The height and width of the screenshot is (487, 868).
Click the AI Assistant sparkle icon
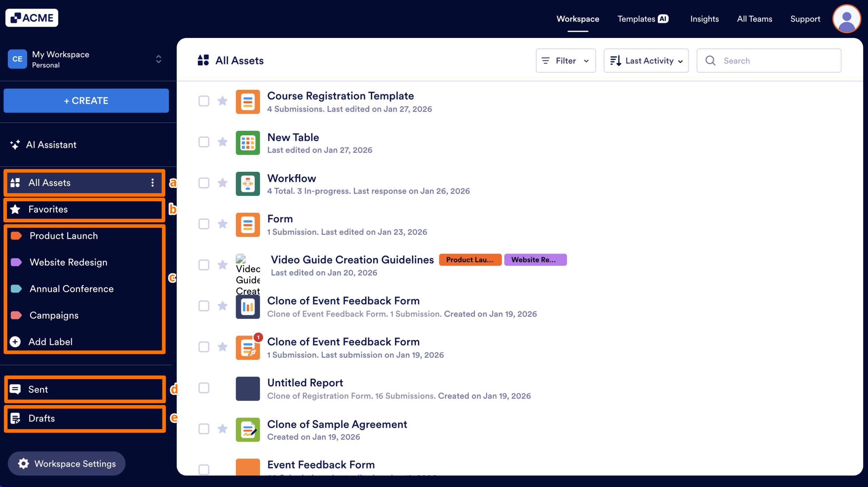pos(15,145)
